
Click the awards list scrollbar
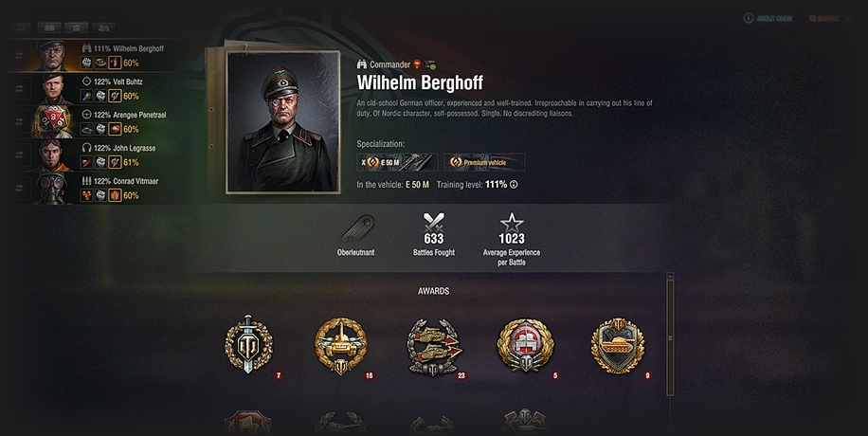(x=670, y=336)
